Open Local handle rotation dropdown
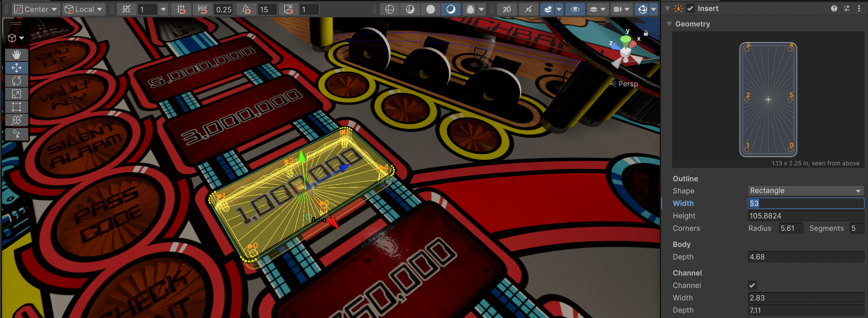The image size is (868, 318). [84, 9]
